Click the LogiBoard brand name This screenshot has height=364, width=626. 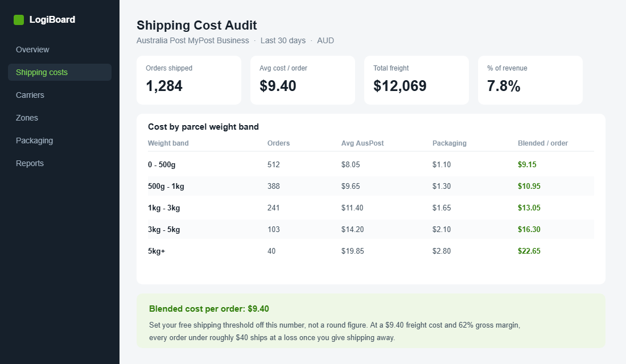coord(52,19)
